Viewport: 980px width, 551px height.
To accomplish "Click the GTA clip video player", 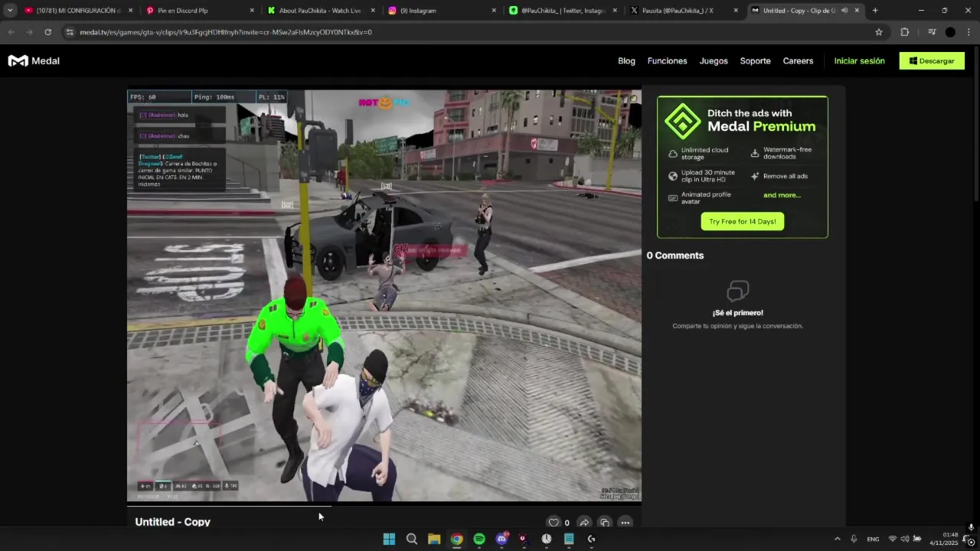I will coord(384,295).
